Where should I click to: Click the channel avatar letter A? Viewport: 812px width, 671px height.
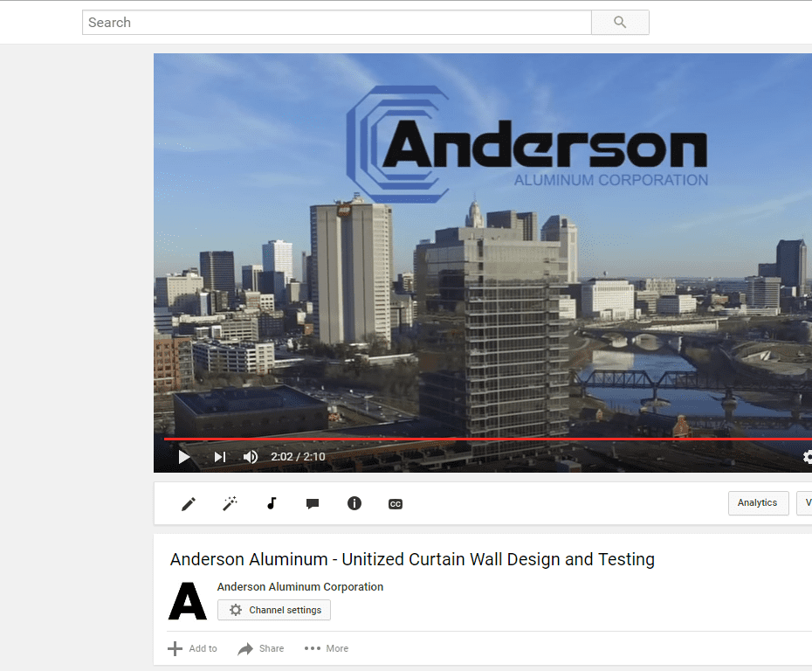coord(188,601)
